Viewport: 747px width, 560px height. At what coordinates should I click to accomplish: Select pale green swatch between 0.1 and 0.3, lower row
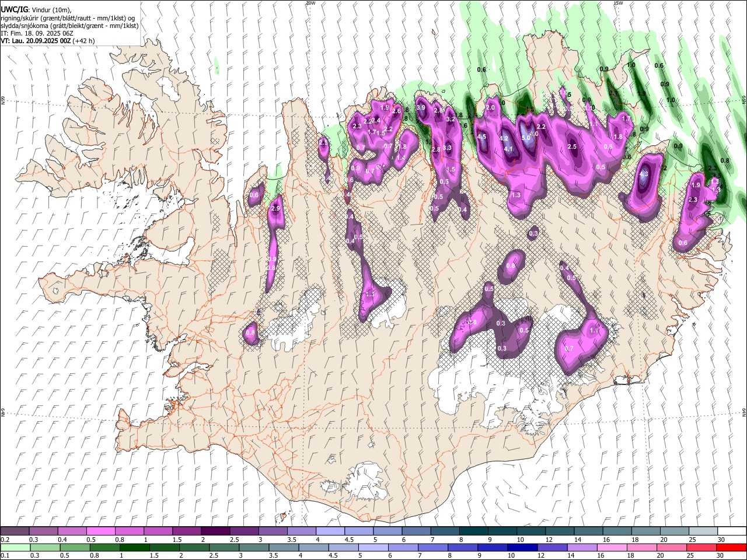point(15,548)
